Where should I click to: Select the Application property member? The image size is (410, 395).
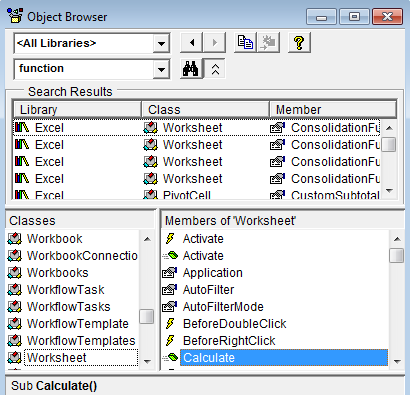point(212,273)
